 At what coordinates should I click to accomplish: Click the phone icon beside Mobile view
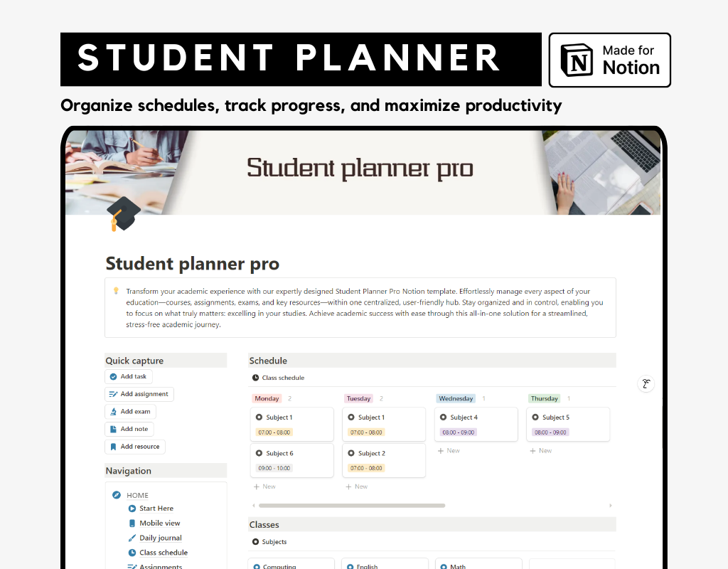point(132,523)
